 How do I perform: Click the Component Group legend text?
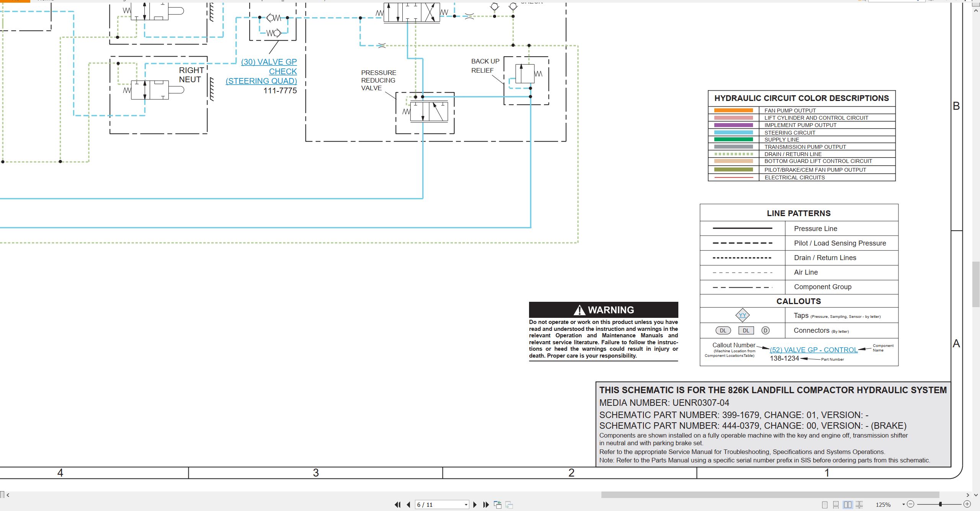pos(823,287)
